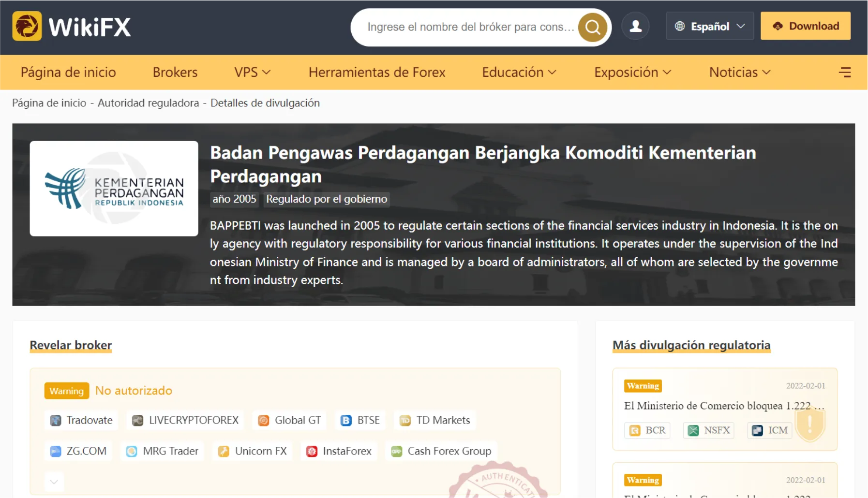Click the Global GT broker icon
Image resolution: width=868 pixels, height=498 pixels.
(264, 420)
